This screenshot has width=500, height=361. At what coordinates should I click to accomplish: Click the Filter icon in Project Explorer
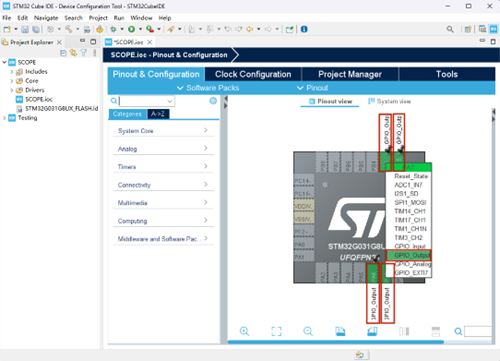[84, 53]
